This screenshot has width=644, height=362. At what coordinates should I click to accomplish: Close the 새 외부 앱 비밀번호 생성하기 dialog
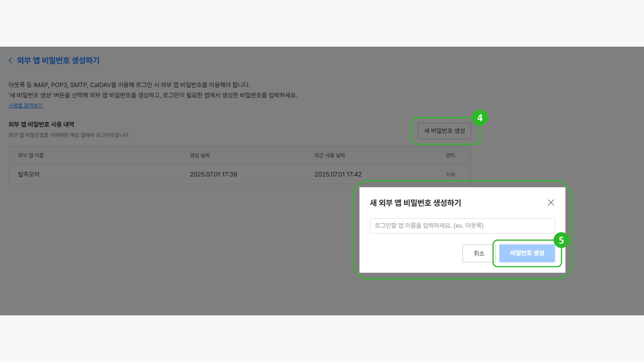pos(551,203)
